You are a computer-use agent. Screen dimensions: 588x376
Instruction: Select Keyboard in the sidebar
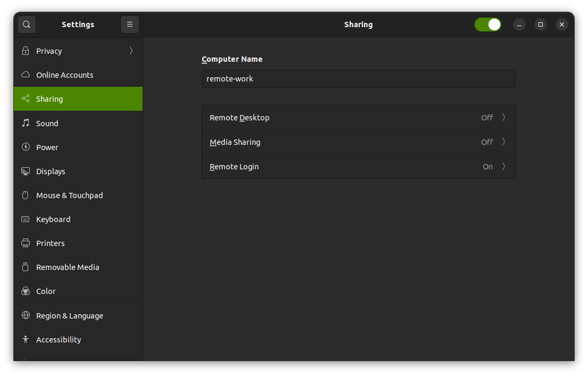click(x=53, y=219)
